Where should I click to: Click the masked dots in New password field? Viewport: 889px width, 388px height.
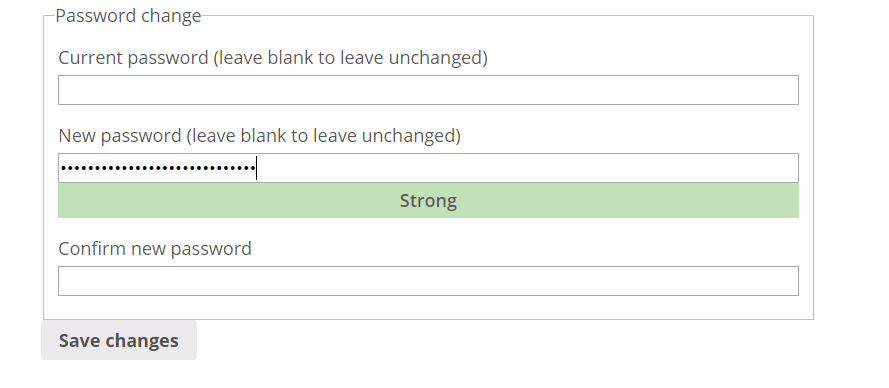(x=158, y=168)
